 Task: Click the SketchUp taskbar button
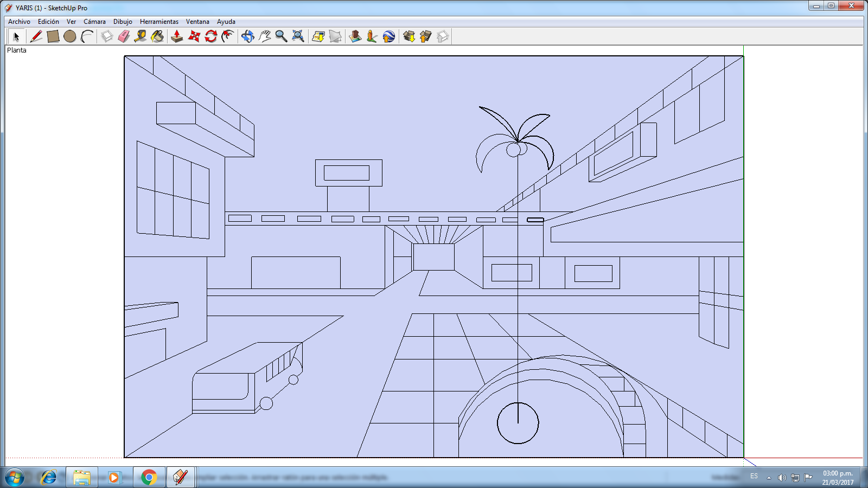(181, 477)
